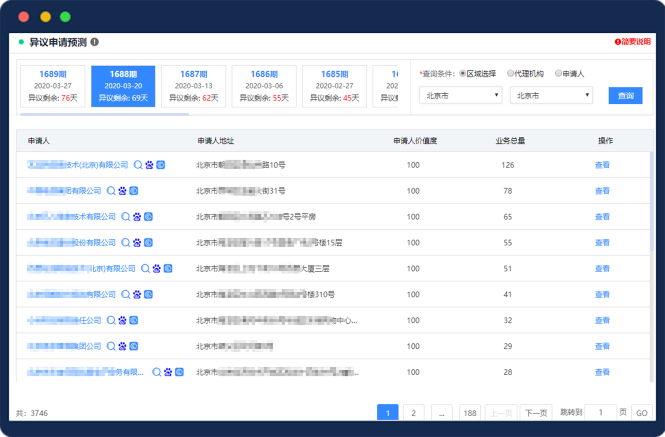Switch to the 1689期 tab
The width and height of the screenshot is (665, 437).
53,86
